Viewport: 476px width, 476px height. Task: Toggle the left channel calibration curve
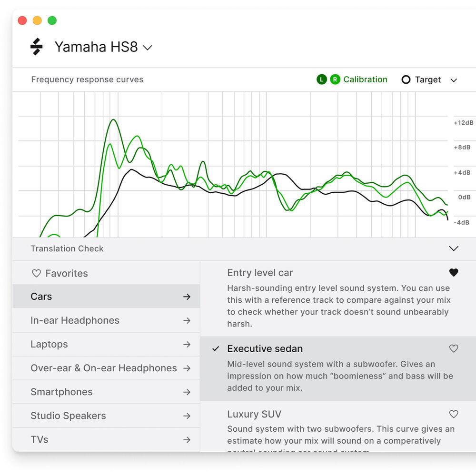point(322,79)
